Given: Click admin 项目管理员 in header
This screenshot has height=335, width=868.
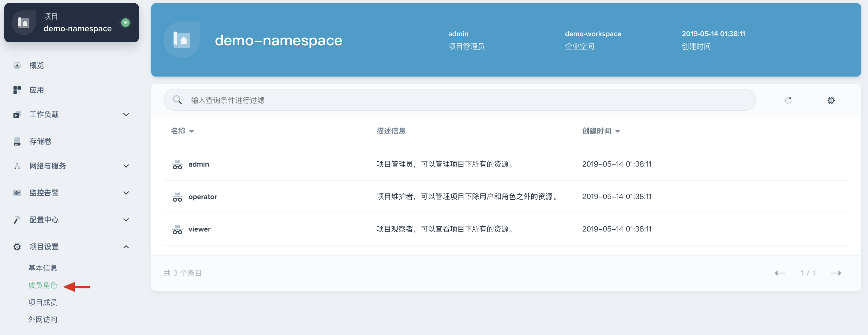Looking at the screenshot, I should click(x=466, y=40).
